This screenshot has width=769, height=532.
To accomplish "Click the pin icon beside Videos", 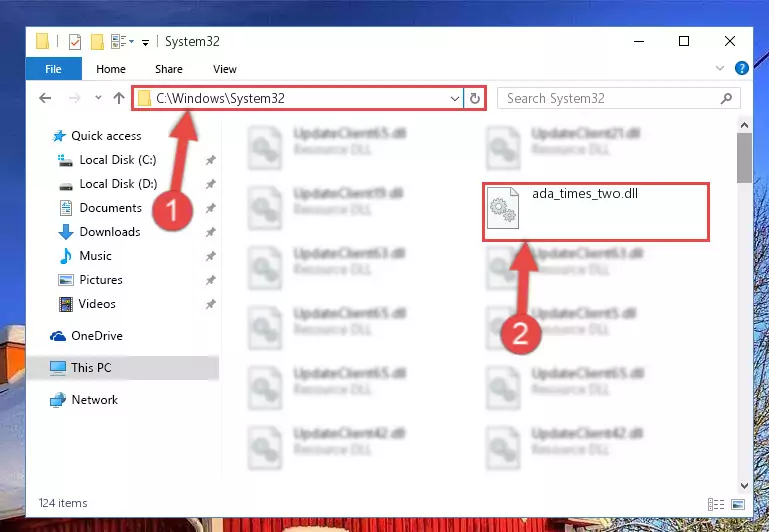I will [210, 304].
